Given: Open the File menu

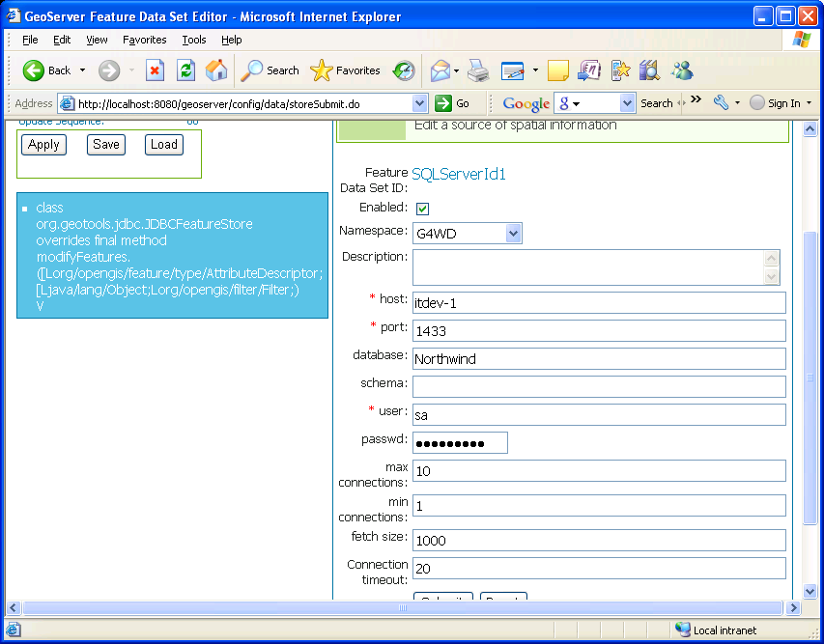Looking at the screenshot, I should [30, 40].
